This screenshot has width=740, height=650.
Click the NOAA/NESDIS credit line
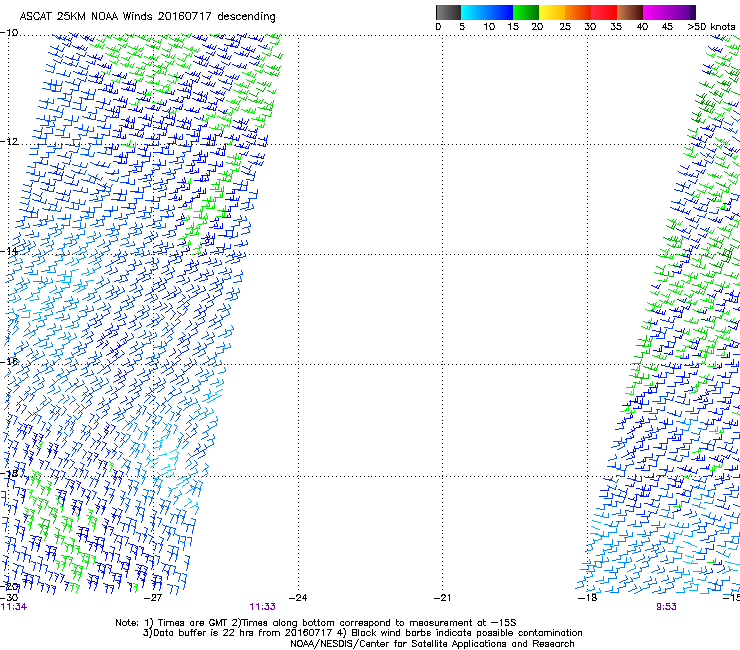pos(432,644)
